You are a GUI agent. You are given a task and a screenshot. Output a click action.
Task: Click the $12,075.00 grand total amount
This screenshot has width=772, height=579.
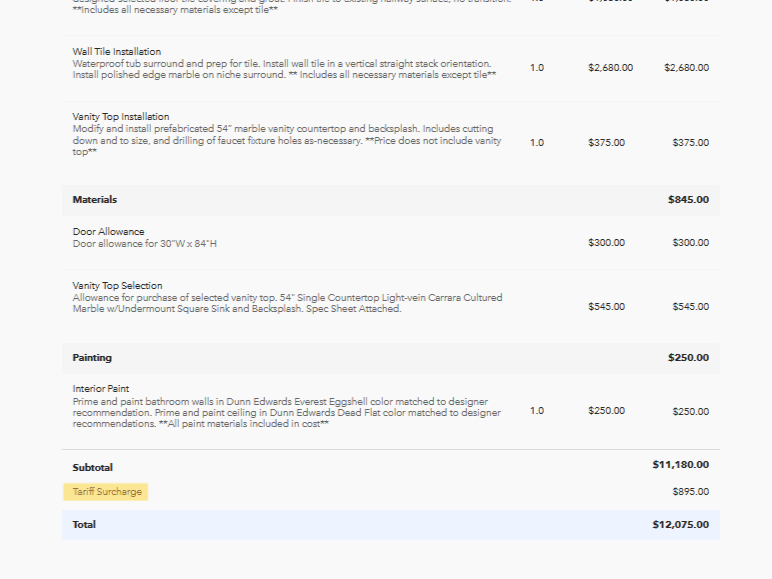click(680, 525)
